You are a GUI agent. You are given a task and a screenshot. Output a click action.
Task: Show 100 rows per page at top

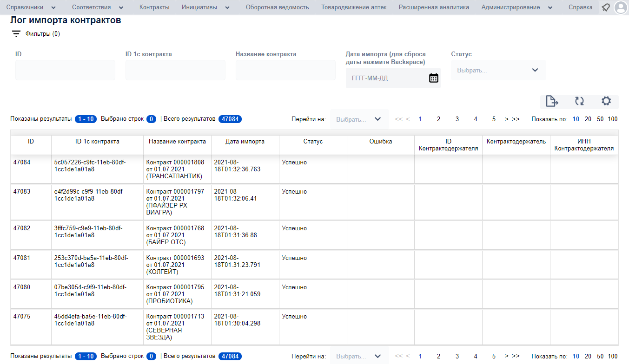(613, 119)
